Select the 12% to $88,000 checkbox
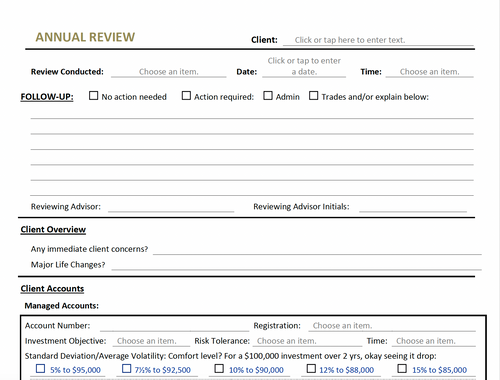This screenshot has width=500, height=380. pyautogui.click(x=311, y=369)
